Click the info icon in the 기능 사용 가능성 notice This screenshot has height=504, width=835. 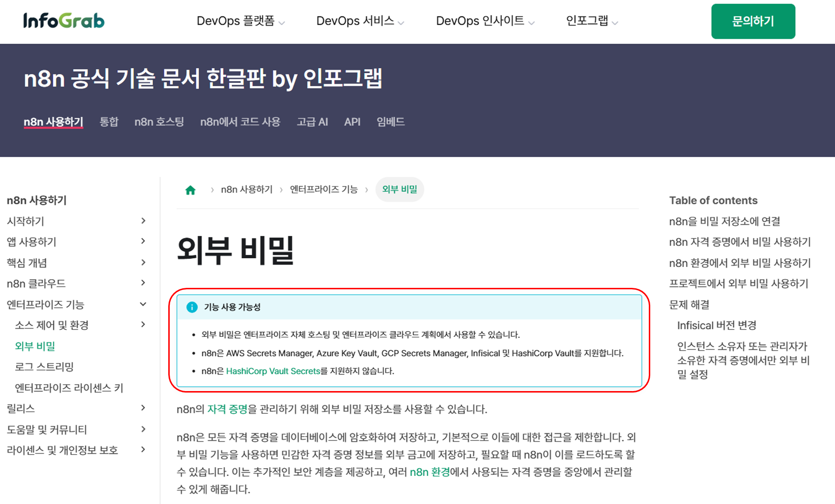click(192, 307)
